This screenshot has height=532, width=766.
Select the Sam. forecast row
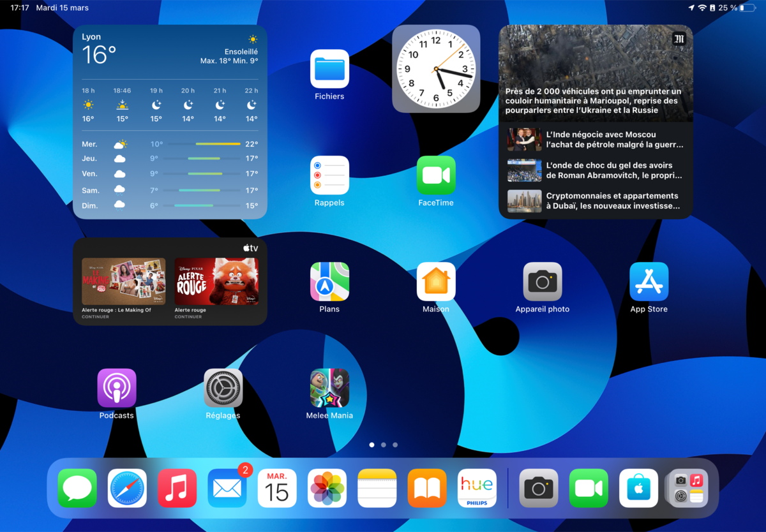pyautogui.click(x=170, y=190)
